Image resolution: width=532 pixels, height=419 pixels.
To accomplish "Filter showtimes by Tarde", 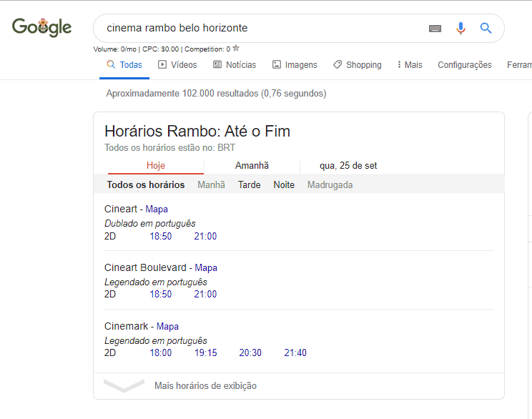I will [x=249, y=184].
